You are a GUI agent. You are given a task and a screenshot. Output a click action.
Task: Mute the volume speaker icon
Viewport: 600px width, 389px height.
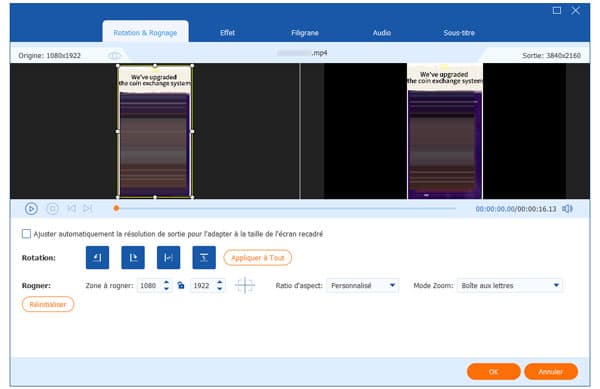(x=567, y=208)
